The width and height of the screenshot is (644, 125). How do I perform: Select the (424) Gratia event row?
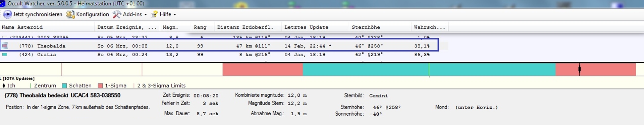[220, 54]
